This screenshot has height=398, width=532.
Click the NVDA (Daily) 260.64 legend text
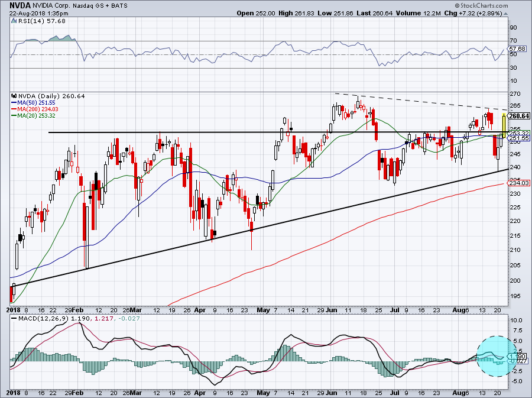51,96
